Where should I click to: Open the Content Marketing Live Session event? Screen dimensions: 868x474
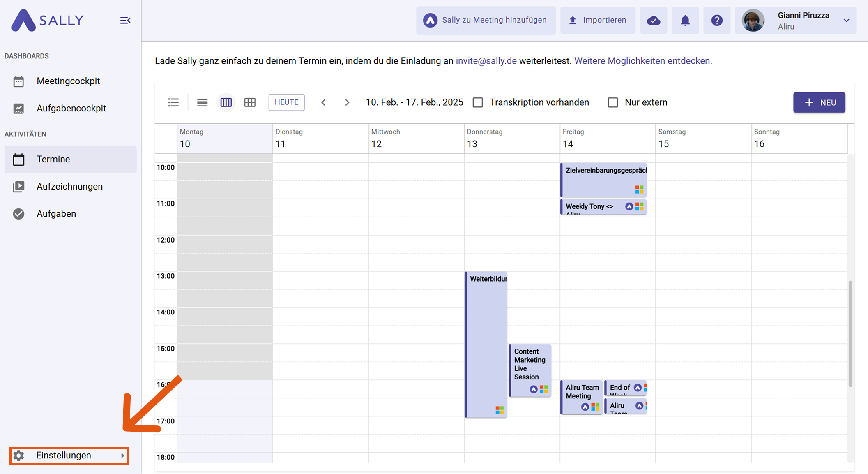click(x=530, y=364)
